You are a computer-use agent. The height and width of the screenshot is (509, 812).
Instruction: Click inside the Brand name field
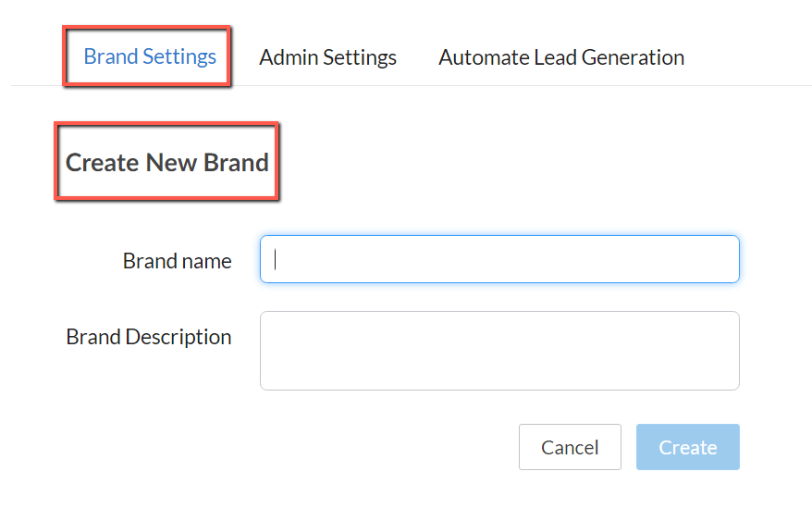[499, 259]
